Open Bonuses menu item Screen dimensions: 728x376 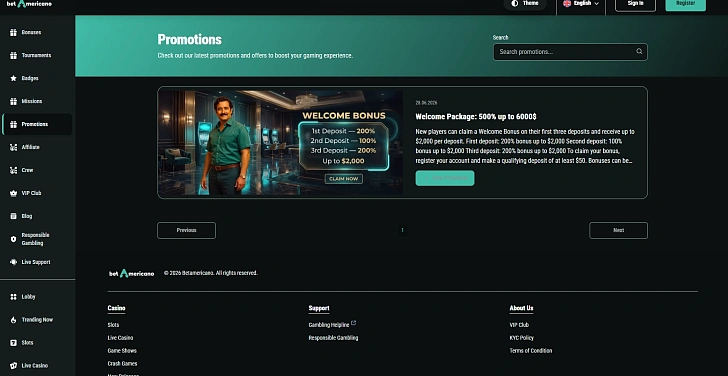[x=37, y=32]
